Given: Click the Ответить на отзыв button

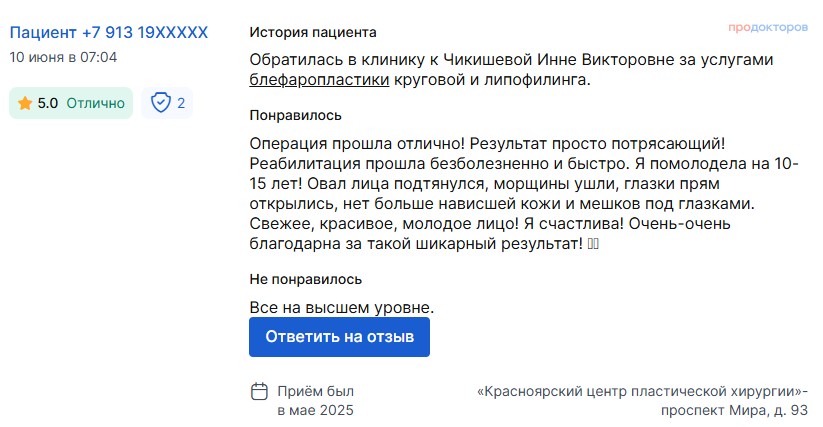Looking at the screenshot, I should pyautogui.click(x=339, y=337).
